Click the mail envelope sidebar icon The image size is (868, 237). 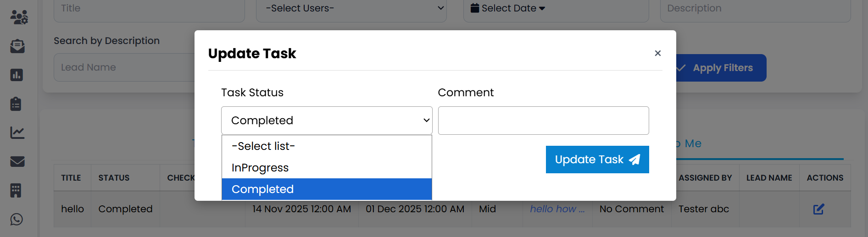click(17, 162)
